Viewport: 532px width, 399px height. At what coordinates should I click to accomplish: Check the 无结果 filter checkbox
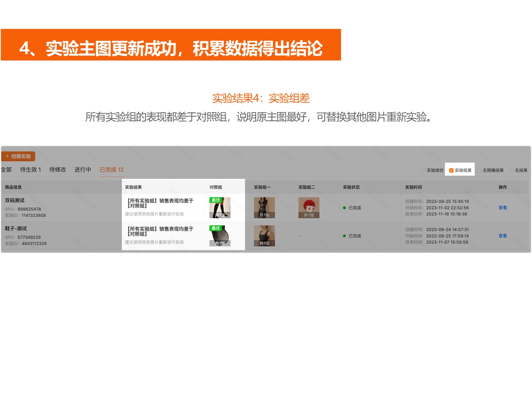(x=512, y=170)
